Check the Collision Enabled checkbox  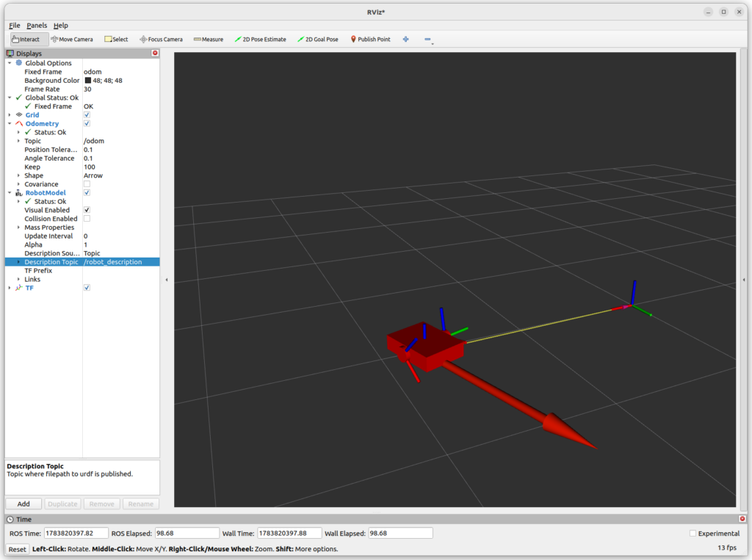(87, 219)
